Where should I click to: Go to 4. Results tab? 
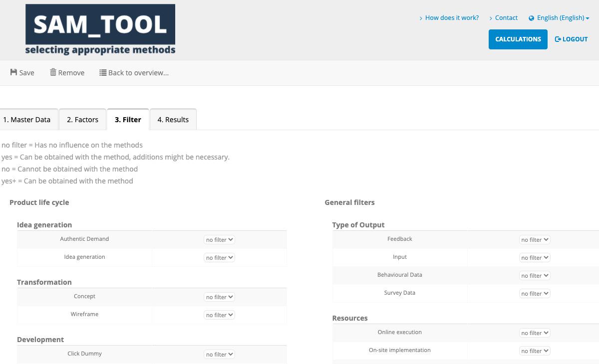173,120
